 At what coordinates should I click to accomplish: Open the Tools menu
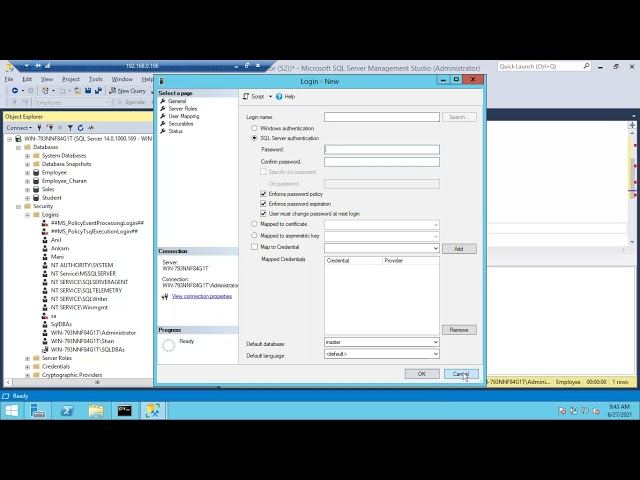click(x=96, y=79)
